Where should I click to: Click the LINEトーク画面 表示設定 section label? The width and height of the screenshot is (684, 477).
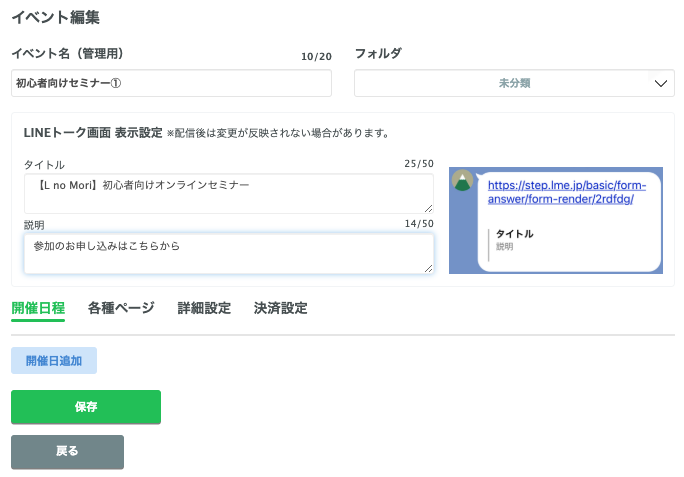click(93, 132)
